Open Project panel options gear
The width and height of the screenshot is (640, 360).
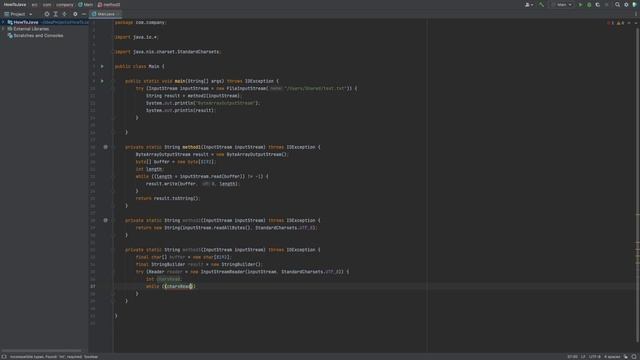75,14
